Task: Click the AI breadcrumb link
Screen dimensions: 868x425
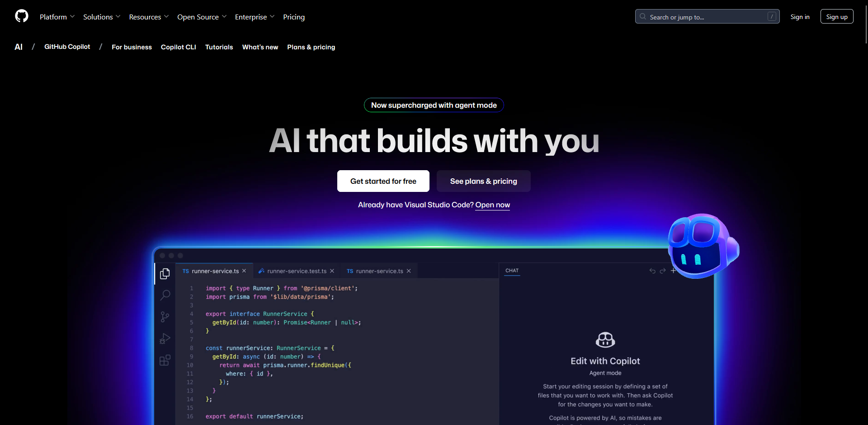Action: pos(19,47)
